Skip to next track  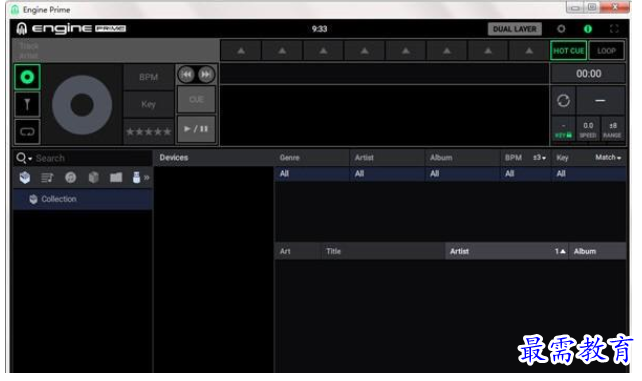point(206,75)
